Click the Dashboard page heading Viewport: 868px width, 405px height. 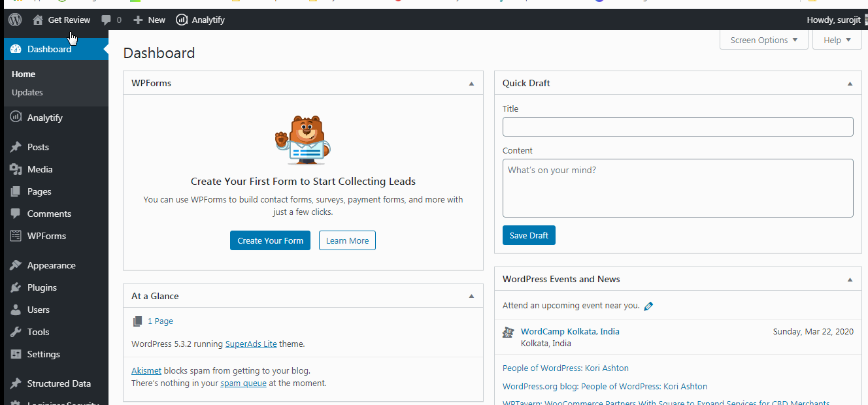click(159, 53)
